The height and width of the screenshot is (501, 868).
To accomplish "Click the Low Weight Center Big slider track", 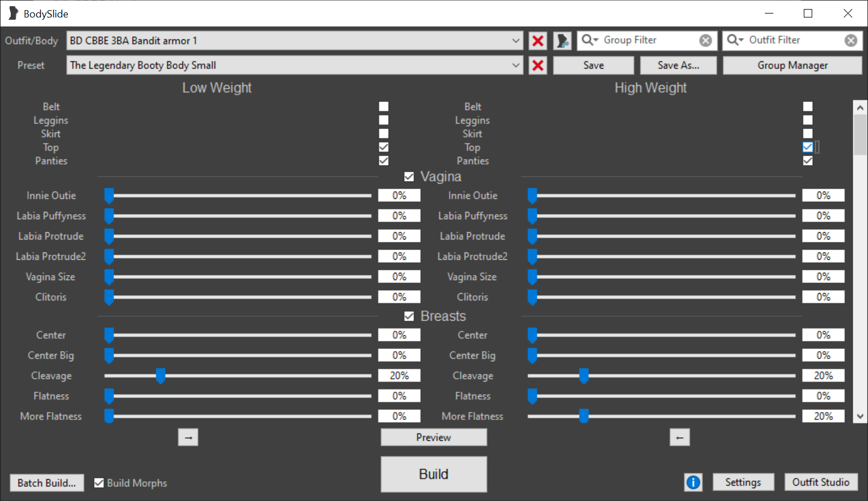I will point(238,356).
